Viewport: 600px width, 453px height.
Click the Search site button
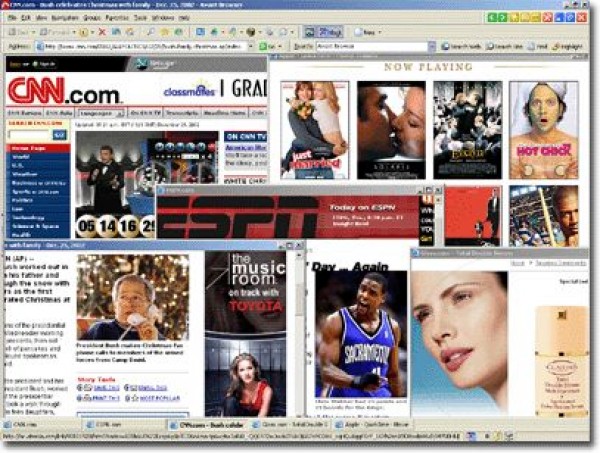(505, 46)
